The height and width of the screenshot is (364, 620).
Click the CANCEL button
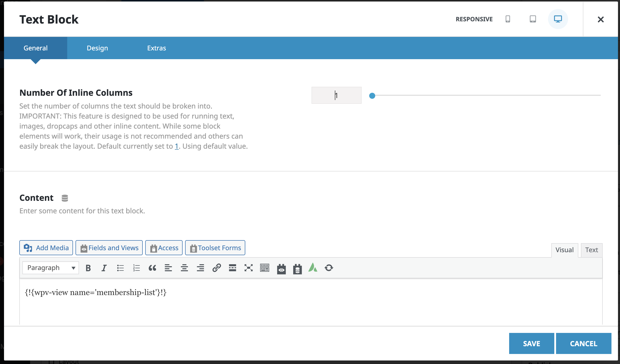point(584,343)
